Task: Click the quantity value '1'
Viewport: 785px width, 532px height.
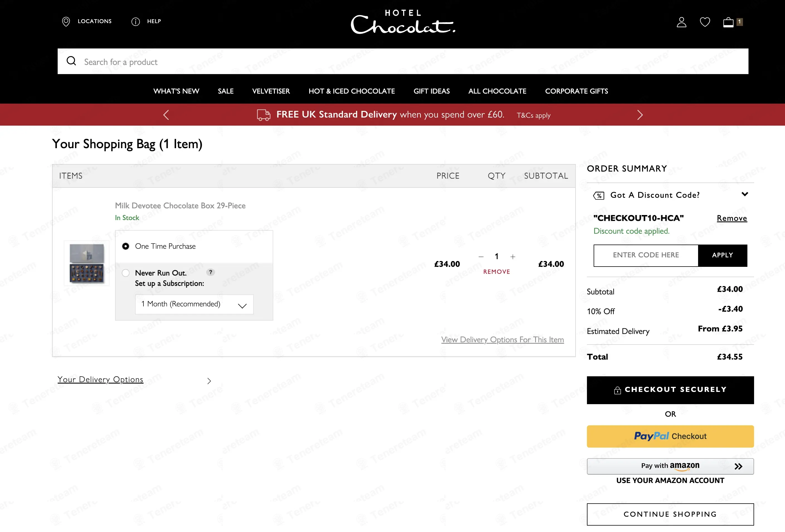Action: (496, 256)
